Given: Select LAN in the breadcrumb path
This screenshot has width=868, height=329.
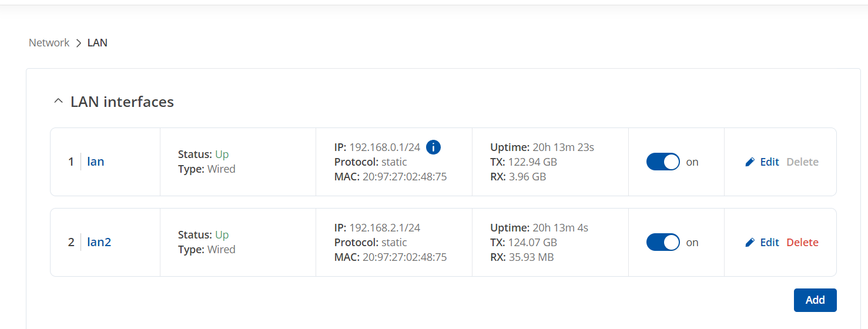Looking at the screenshot, I should 98,43.
